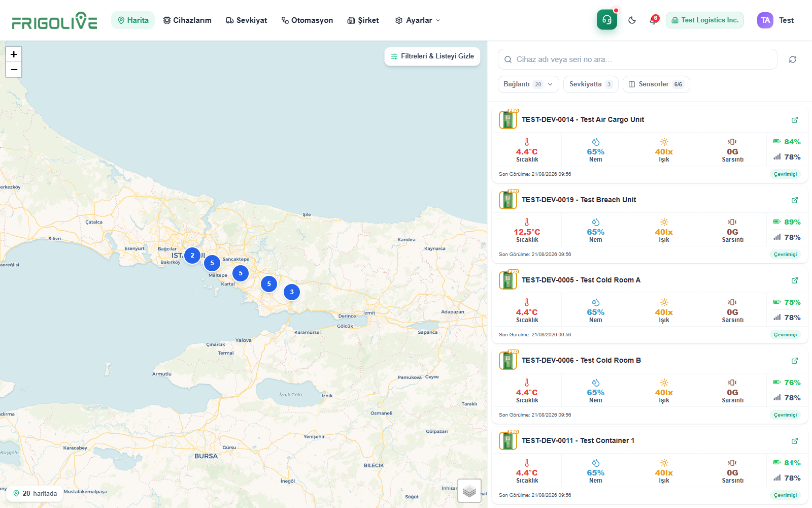Click the TEST-DEV-0014 device thumbnail
Image resolution: width=812 pixels, height=508 pixels.
[508, 119]
